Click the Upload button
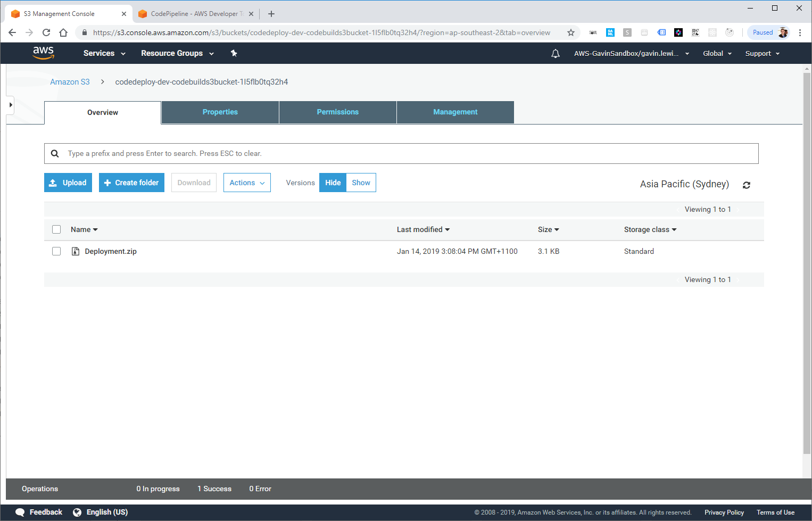Viewport: 812px width, 521px height. pos(68,183)
